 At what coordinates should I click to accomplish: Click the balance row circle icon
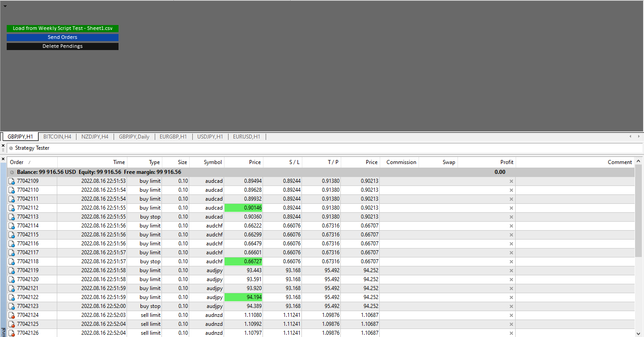(x=12, y=172)
